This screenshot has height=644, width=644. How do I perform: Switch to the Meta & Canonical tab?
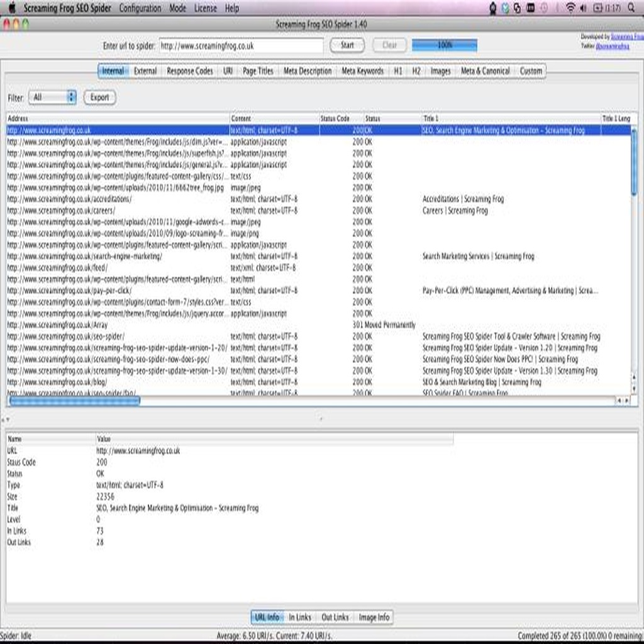tap(485, 71)
